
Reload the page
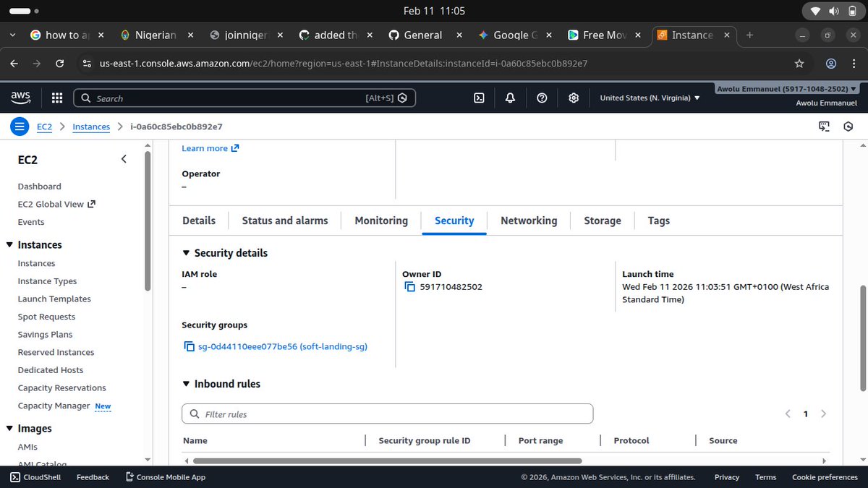click(x=61, y=64)
